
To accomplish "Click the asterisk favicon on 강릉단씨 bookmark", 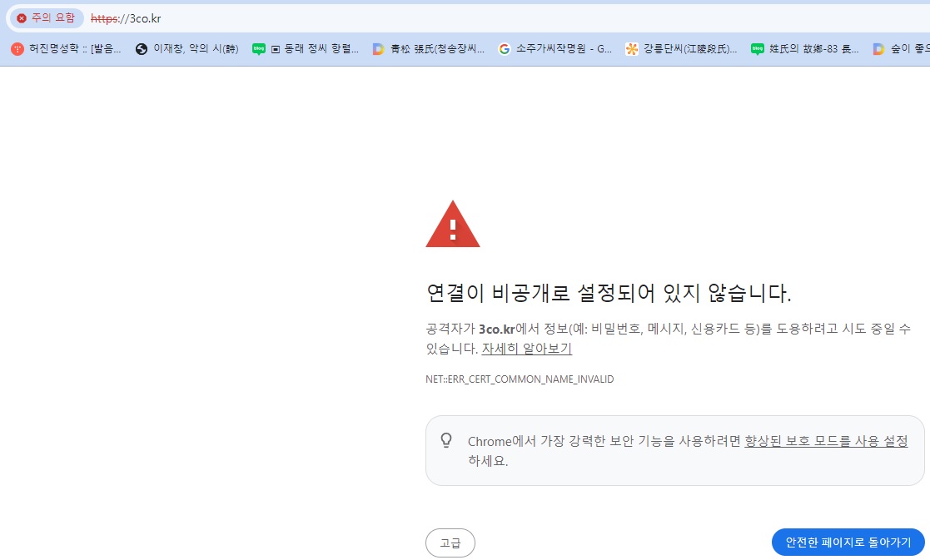I will [630, 49].
